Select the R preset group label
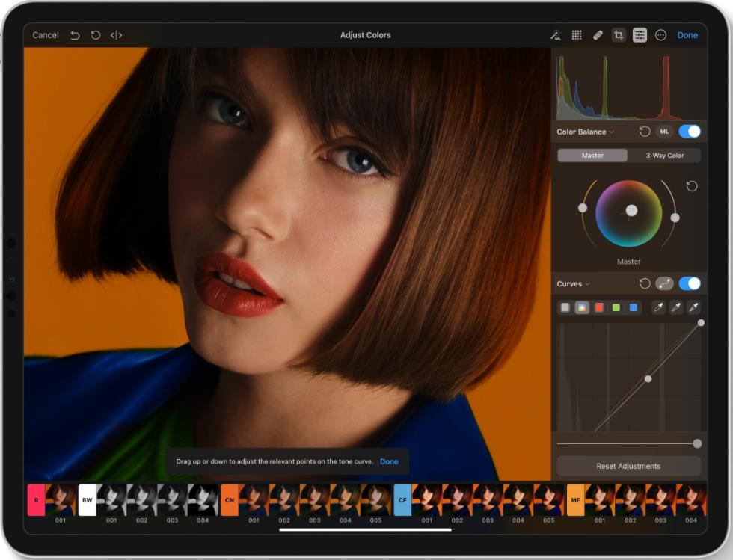The width and height of the screenshot is (733, 560). [x=37, y=500]
